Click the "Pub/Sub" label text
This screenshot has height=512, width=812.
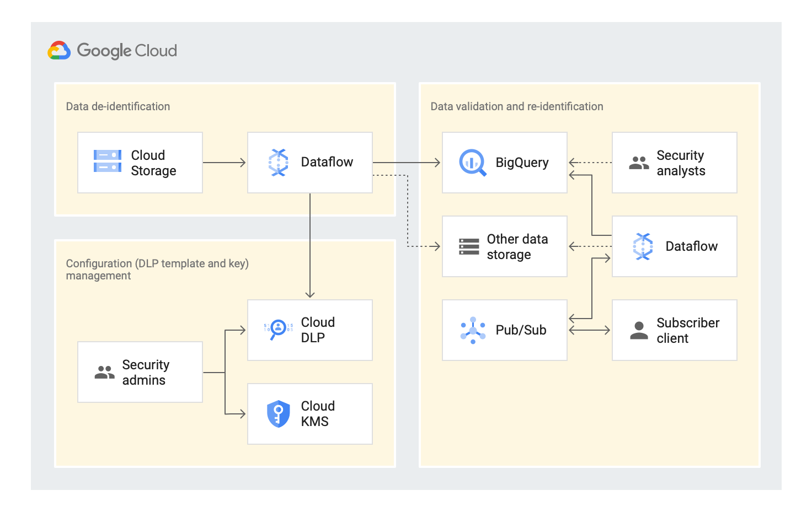(521, 330)
